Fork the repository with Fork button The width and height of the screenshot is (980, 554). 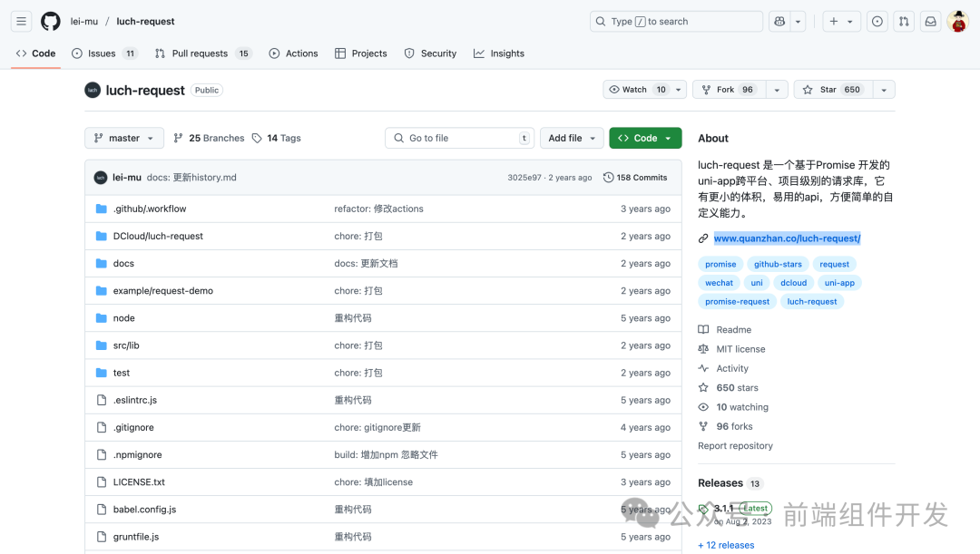[729, 90]
